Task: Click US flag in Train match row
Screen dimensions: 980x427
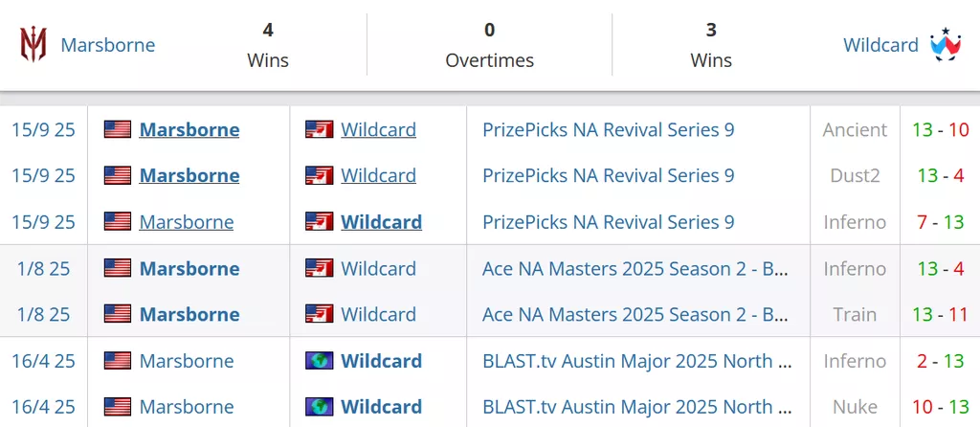Action: click(x=118, y=314)
